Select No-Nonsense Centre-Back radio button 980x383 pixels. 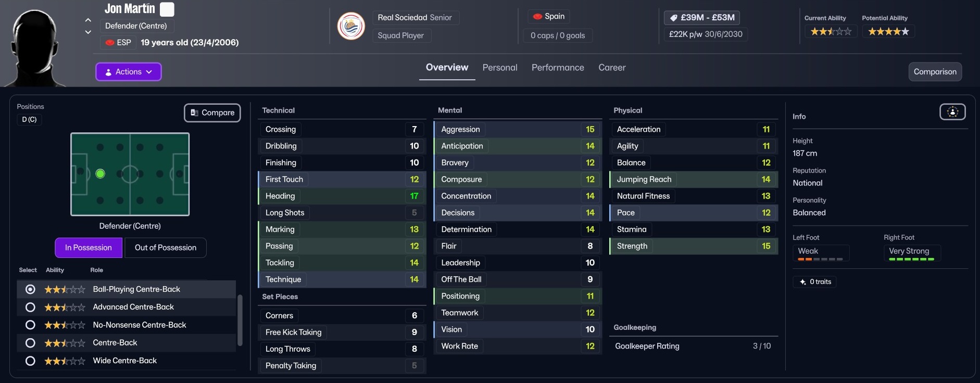click(x=30, y=325)
